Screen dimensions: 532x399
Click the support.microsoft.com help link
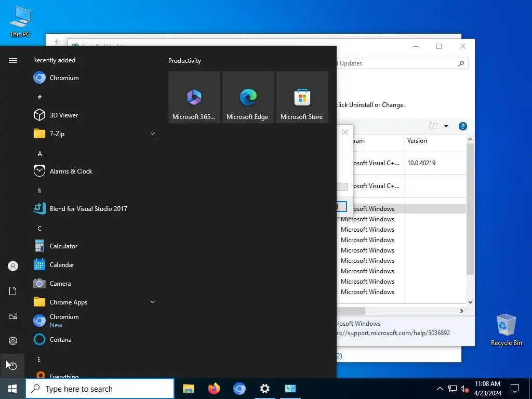(394, 333)
